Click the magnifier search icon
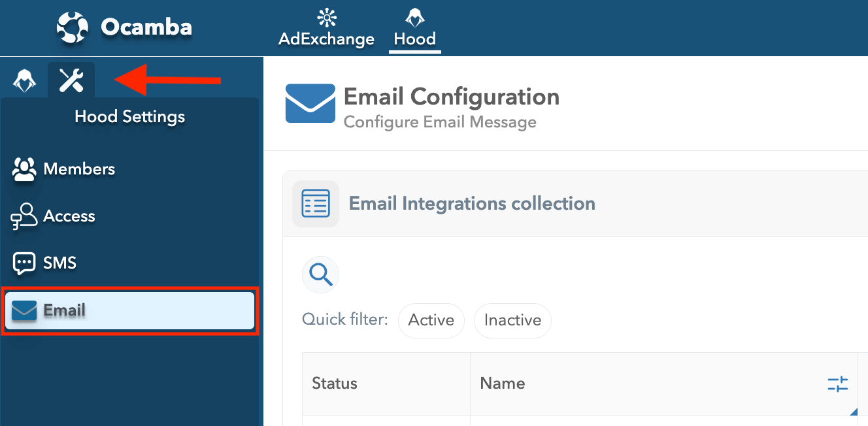 pos(320,274)
